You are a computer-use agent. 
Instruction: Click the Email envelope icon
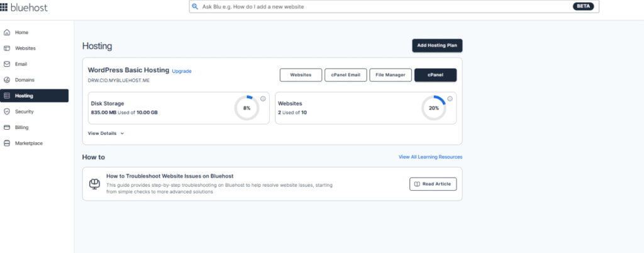pos(6,64)
